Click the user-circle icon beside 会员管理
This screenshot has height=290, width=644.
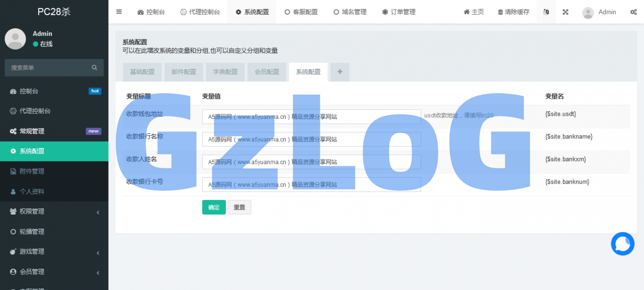click(13, 271)
